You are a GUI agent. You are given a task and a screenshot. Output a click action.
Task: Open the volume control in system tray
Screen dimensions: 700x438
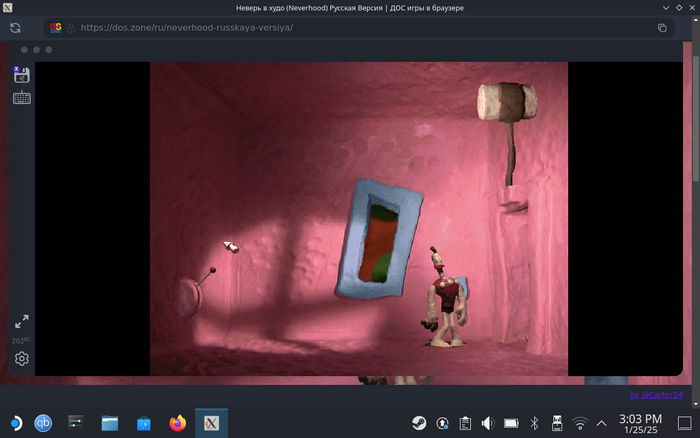488,423
